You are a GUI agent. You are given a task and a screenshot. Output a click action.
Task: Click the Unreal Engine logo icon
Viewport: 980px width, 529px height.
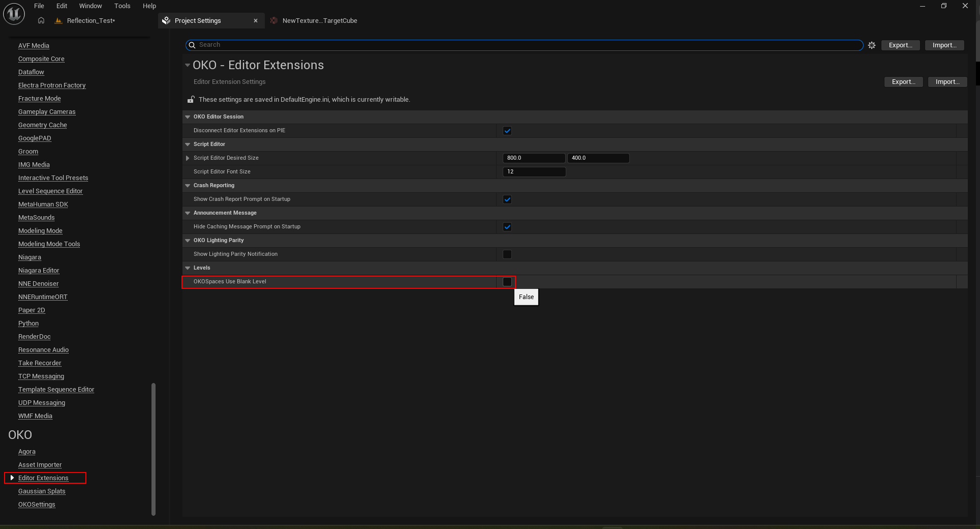[14, 14]
